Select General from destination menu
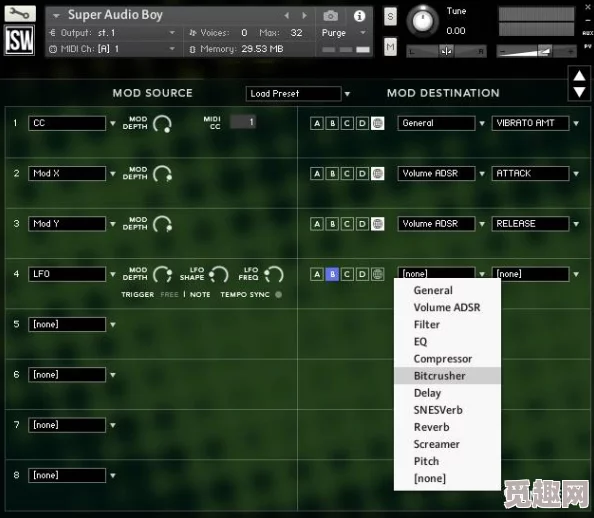594x518 pixels. point(447,291)
